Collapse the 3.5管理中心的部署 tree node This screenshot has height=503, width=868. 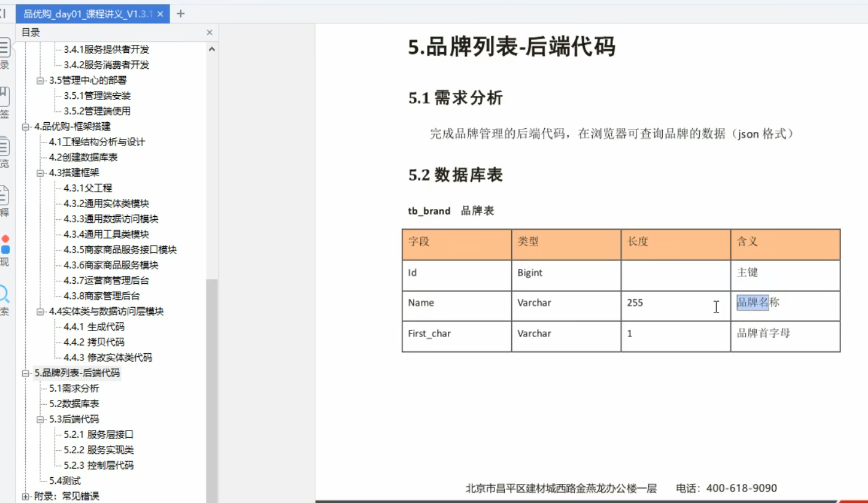tap(41, 80)
